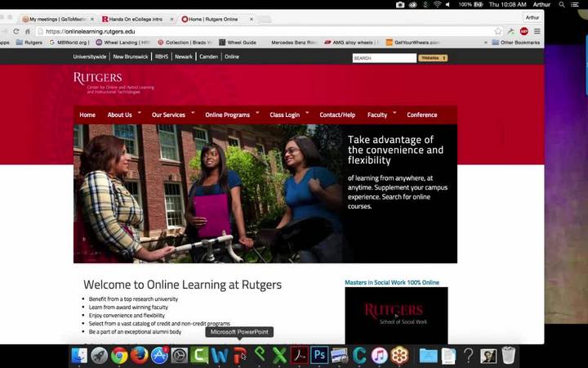Open the GetYourWheels.com bookmark
Image resolution: width=588 pixels, height=368 pixels.
click(413, 43)
